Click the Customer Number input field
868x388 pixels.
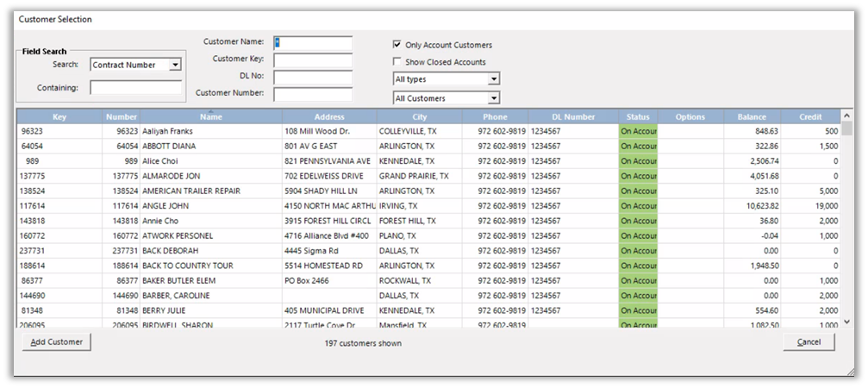click(x=313, y=94)
